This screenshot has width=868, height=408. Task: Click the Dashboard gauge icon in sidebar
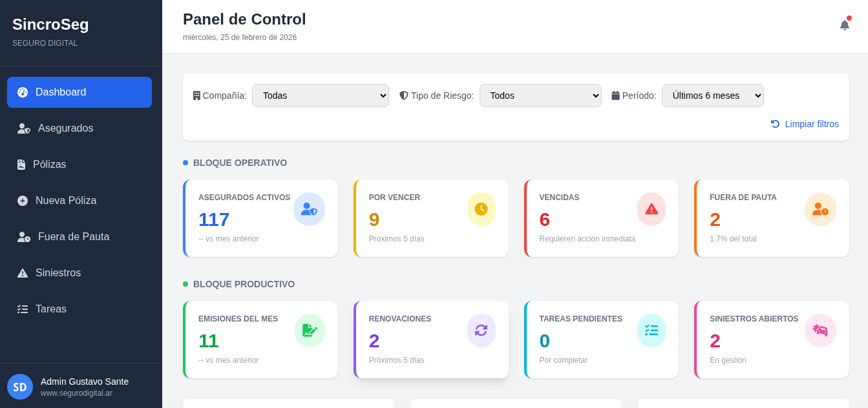(23, 92)
